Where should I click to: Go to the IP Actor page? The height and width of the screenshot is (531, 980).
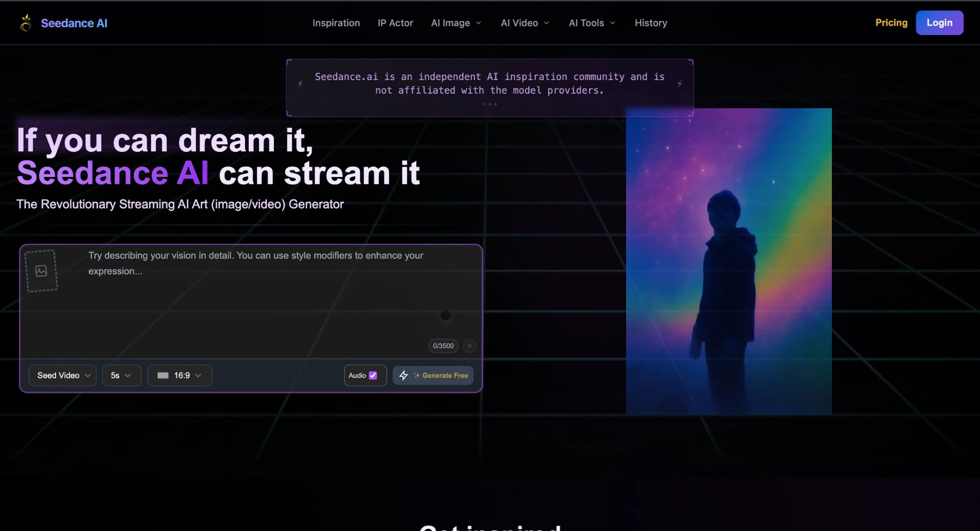click(x=395, y=23)
